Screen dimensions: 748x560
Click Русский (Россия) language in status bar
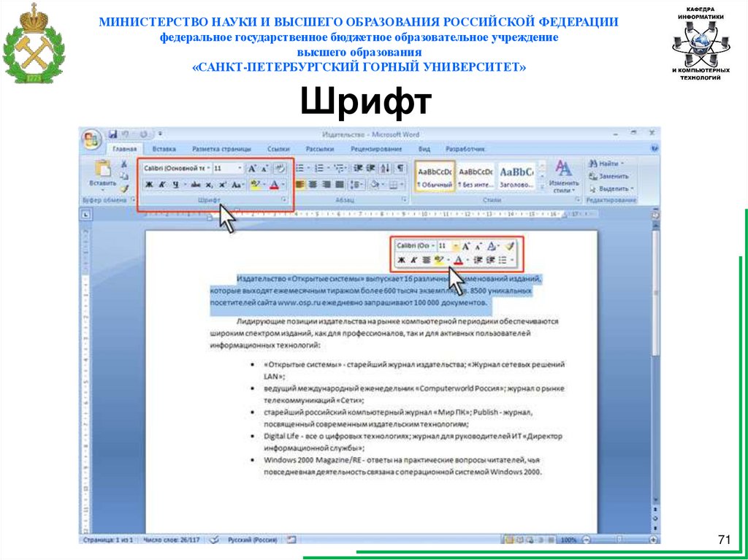tap(252, 540)
